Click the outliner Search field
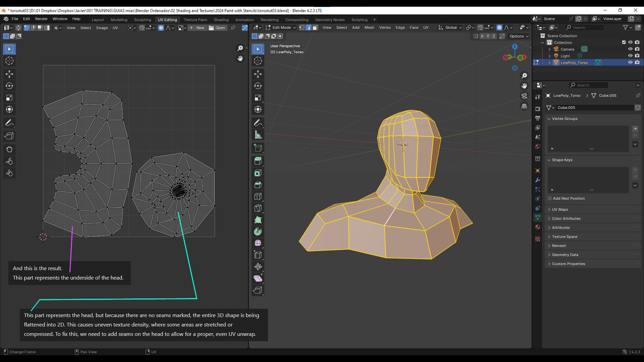This screenshot has height=362, width=644. (x=584, y=27)
